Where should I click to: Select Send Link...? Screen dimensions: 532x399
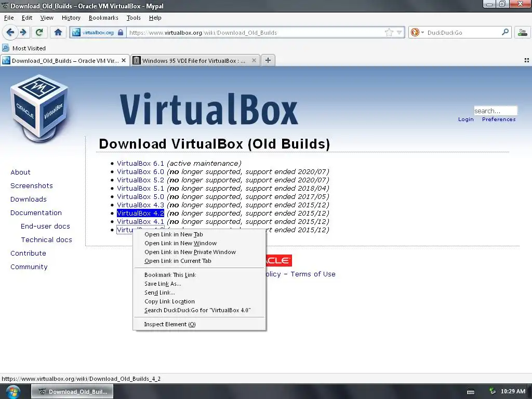[199, 292]
